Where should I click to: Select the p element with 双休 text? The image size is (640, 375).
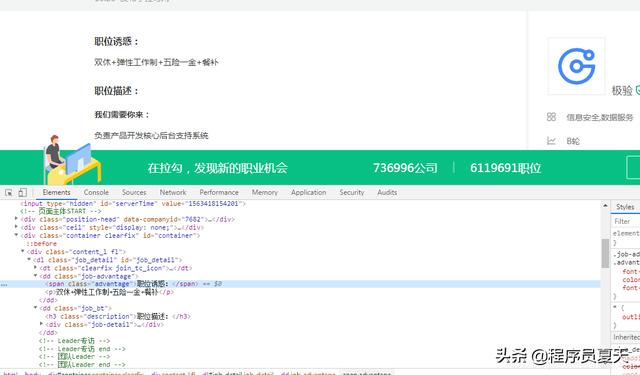point(109,292)
